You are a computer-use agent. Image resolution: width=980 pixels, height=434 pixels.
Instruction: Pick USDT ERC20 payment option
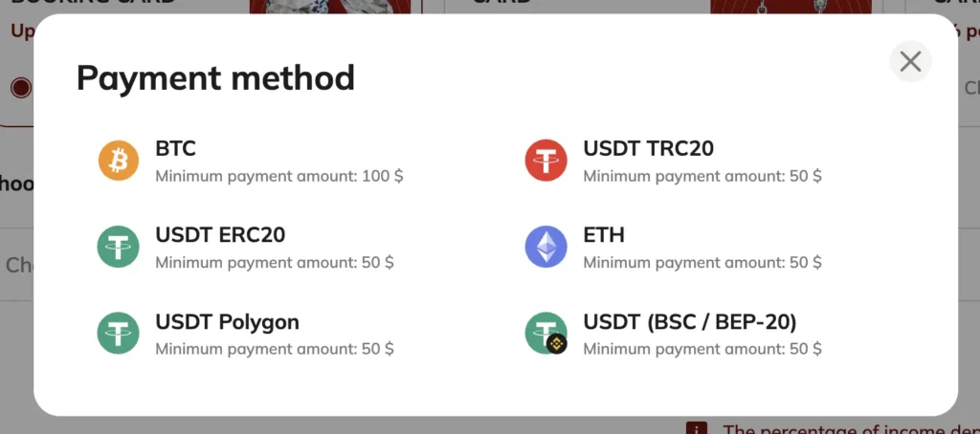coord(220,235)
